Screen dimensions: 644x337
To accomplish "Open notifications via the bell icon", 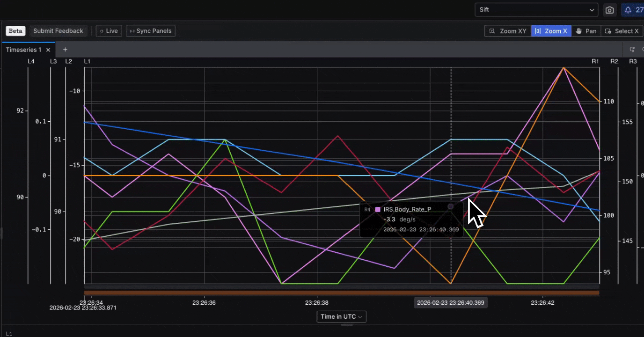I will pyautogui.click(x=628, y=9).
